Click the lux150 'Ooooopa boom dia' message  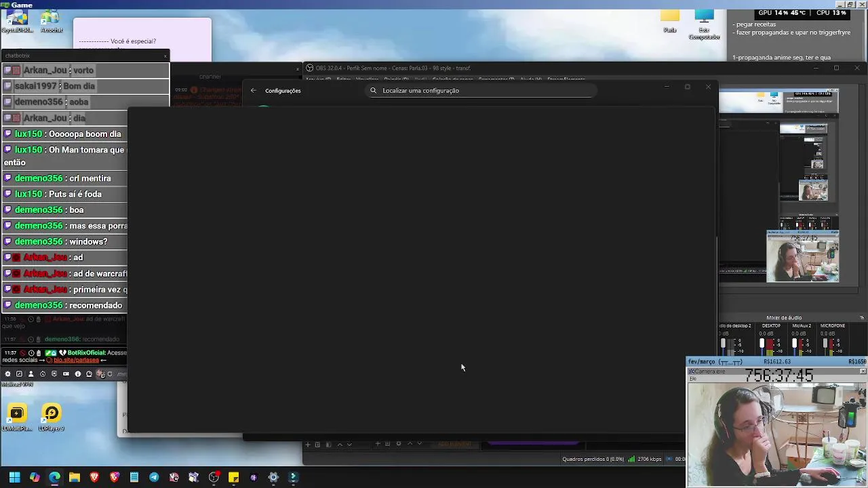pyautogui.click(x=65, y=134)
